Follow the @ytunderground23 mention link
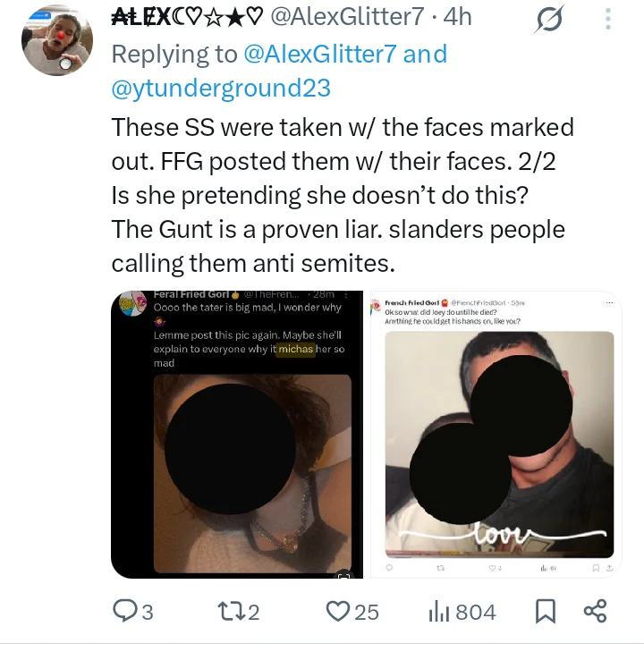The height and width of the screenshot is (652, 644). [221, 89]
